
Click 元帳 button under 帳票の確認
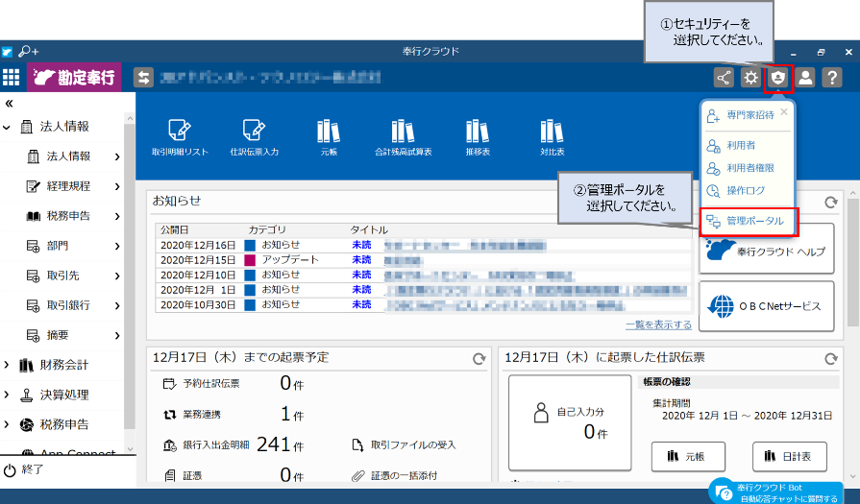tap(688, 456)
